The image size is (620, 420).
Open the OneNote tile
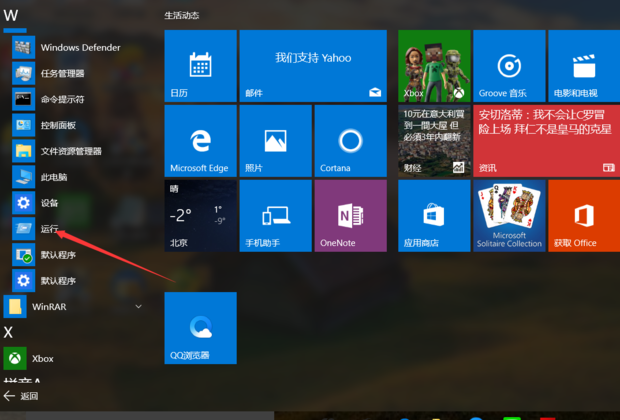click(x=350, y=215)
